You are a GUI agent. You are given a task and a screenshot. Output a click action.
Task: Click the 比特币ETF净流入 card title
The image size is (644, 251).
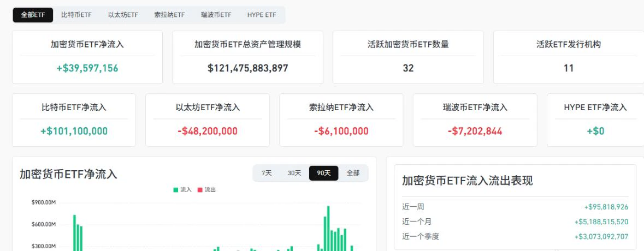point(74,107)
